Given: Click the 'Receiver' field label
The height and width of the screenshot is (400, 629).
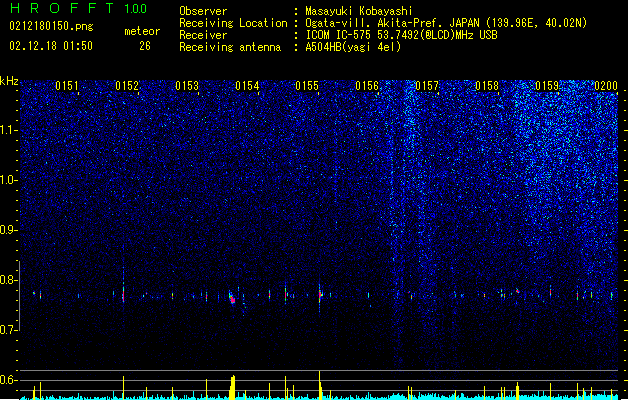Looking at the screenshot, I should [x=203, y=35].
